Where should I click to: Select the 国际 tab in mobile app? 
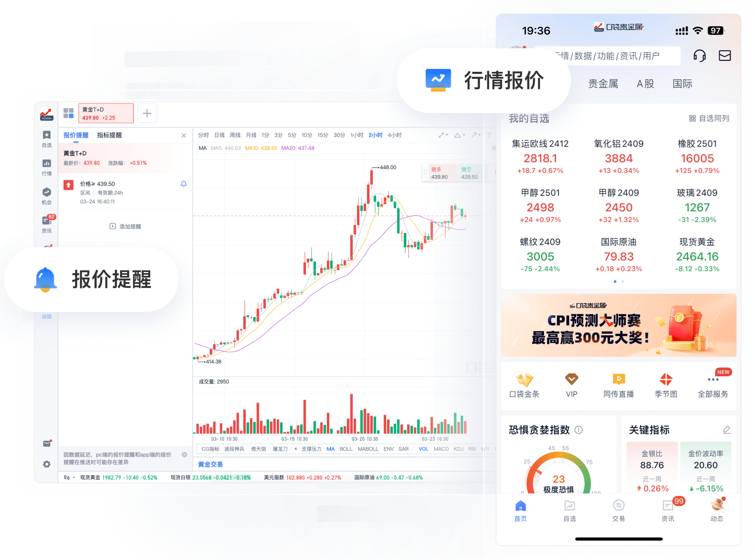pyautogui.click(x=682, y=84)
